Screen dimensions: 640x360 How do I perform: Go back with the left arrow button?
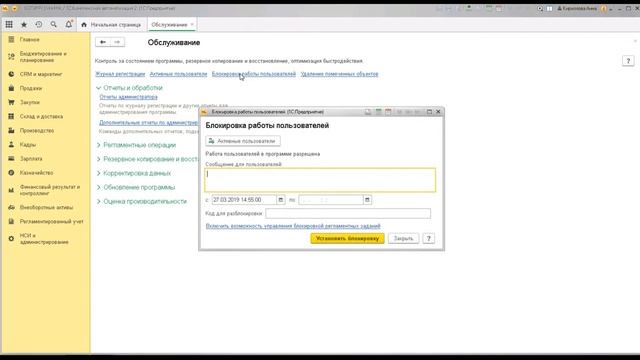(103, 42)
